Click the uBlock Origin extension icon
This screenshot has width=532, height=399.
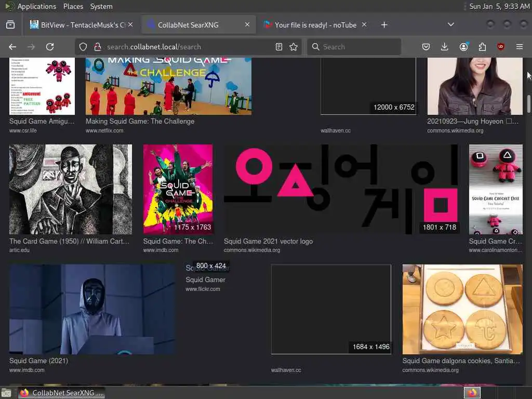click(501, 47)
